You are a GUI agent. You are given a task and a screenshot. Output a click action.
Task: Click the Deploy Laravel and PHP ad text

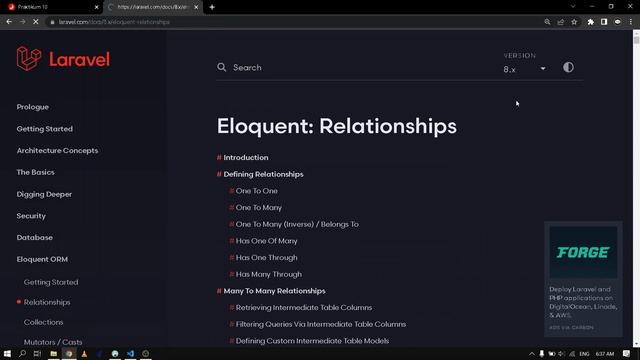(x=583, y=302)
